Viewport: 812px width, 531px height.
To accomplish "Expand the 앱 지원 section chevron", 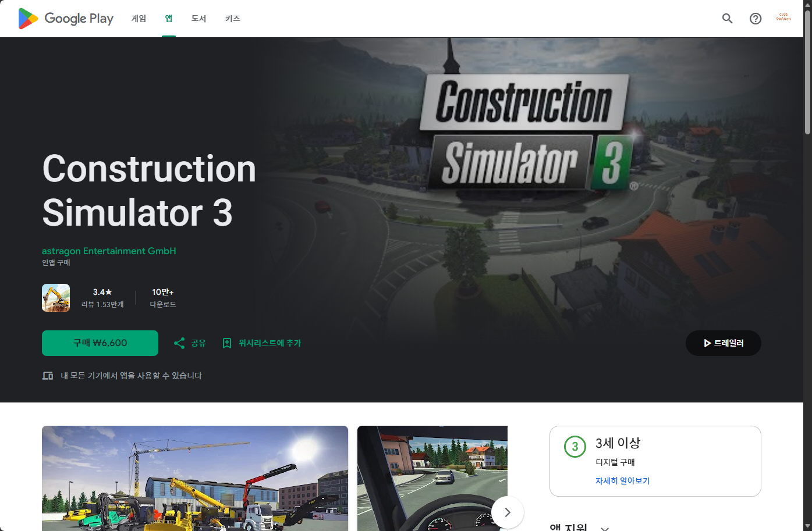I will tap(605, 528).
